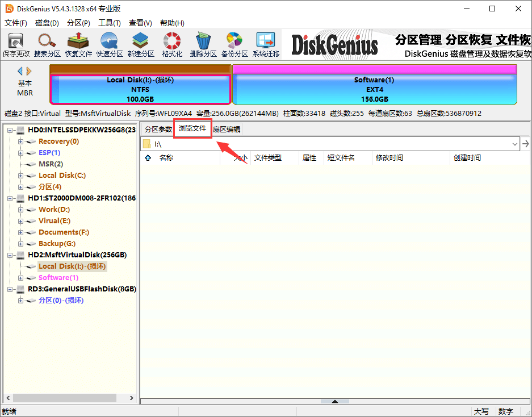Click the New Partition (新建分区) icon
This screenshot has width=532, height=417.
(141, 44)
